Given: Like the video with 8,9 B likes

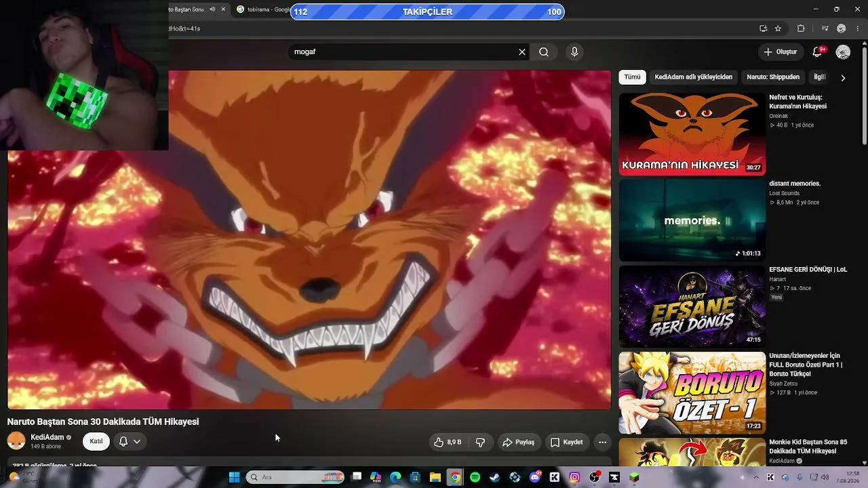Looking at the screenshot, I should coord(448,442).
